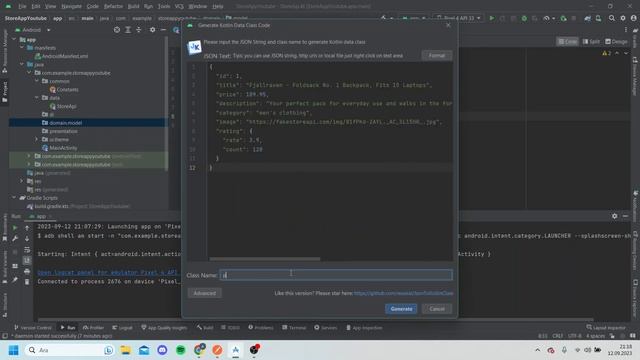Viewport: 640px width, 360px height.
Task: Open Windows Start menu
Action: [x=13, y=350]
